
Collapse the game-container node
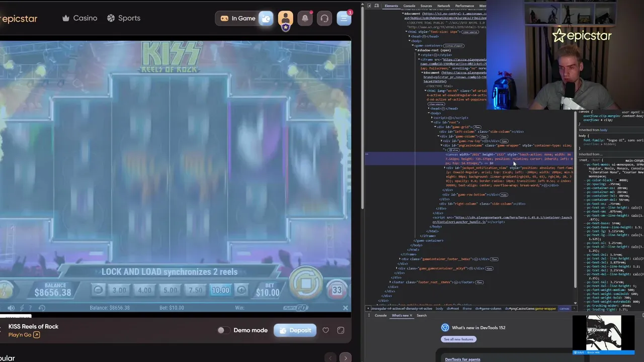tap(412, 46)
